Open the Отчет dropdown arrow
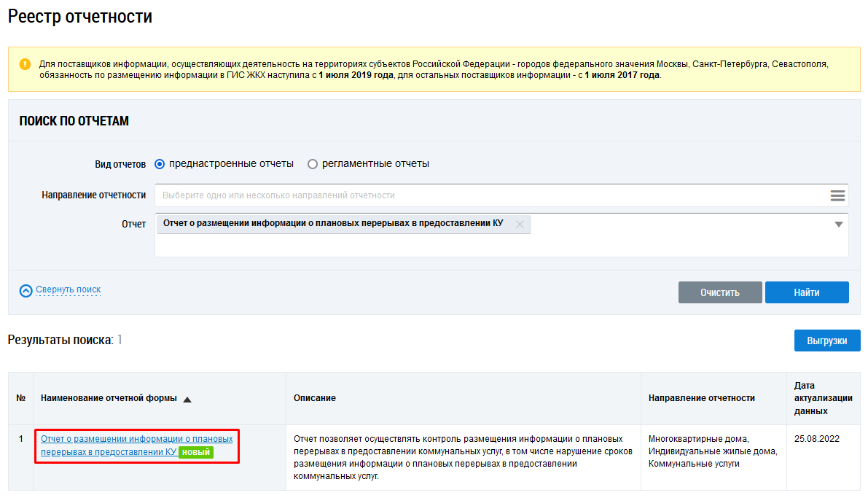Viewport: 868px width, 498px height. tap(838, 225)
